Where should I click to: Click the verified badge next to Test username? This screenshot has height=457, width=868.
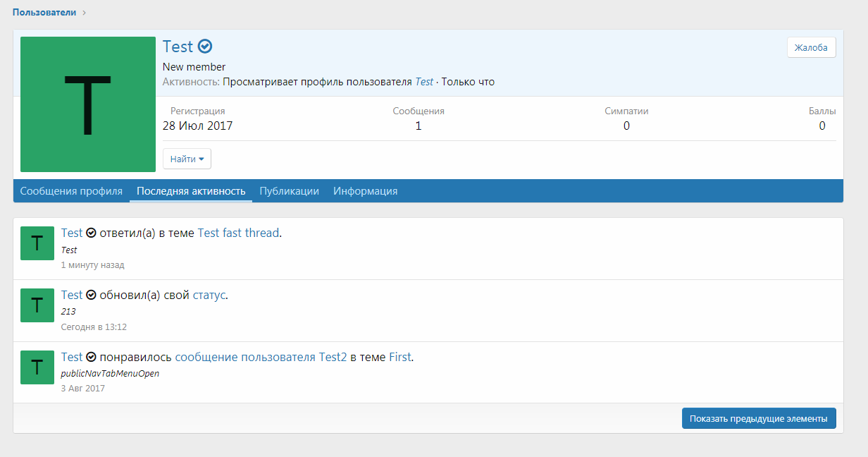[x=204, y=46]
